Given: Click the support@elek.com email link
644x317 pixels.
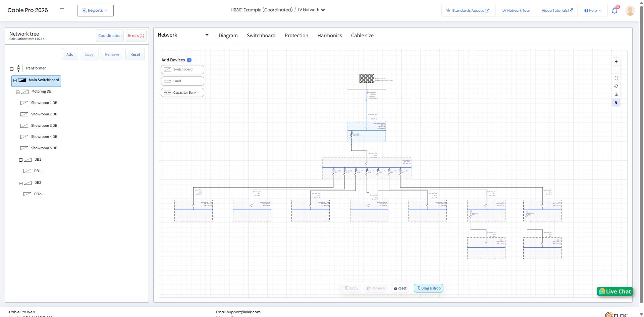Looking at the screenshot, I should [x=244, y=312].
